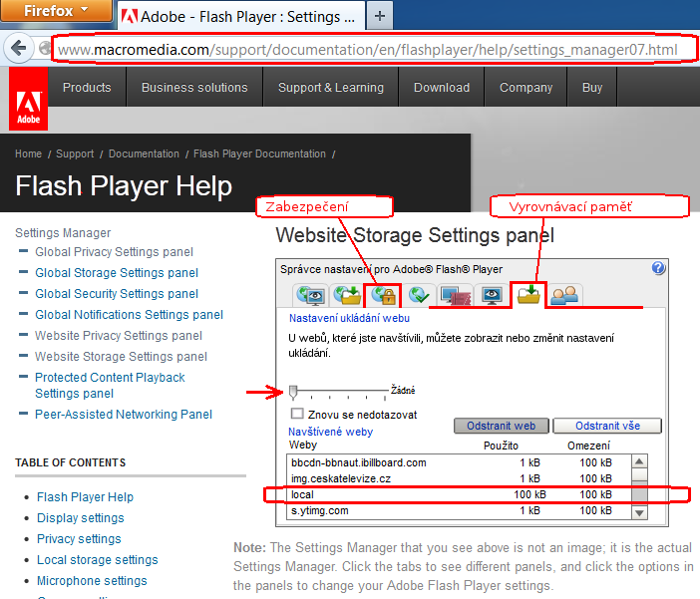The image size is (700, 599).
Task: Click the URL address bar field
Action: (374, 49)
